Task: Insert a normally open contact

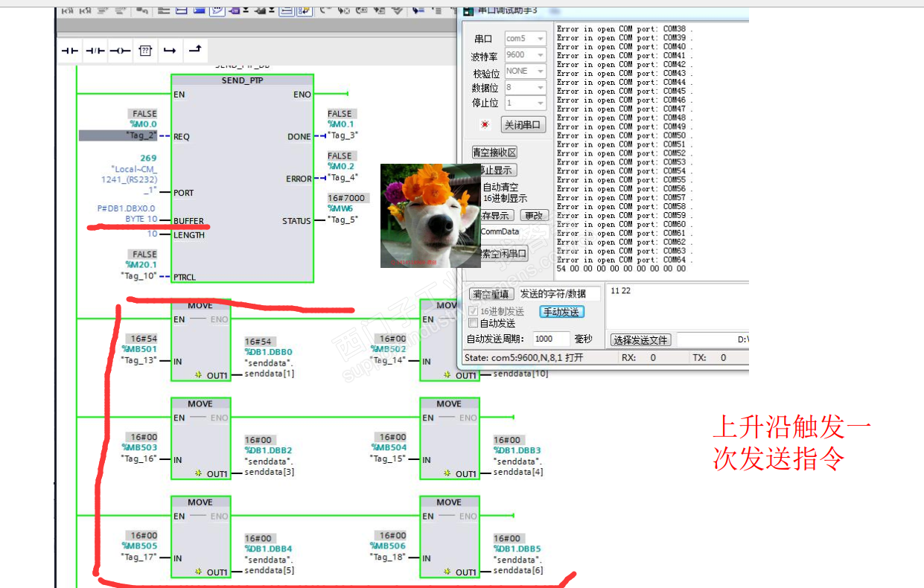Action: (x=69, y=51)
